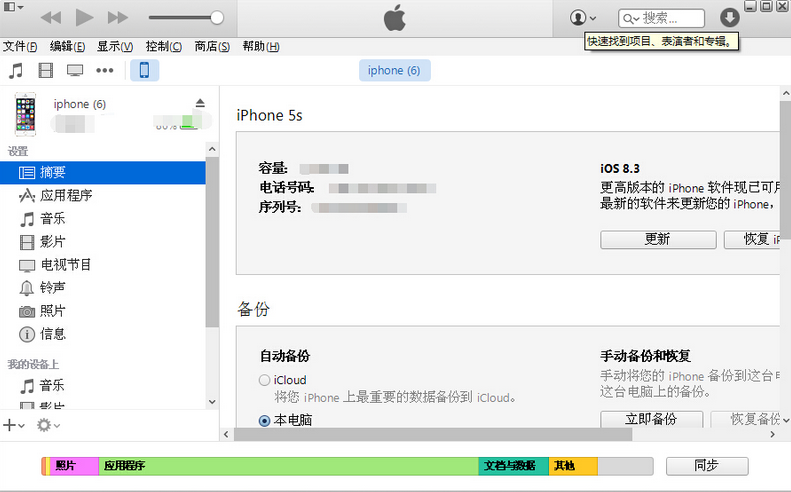Viewport: 791px width, 492px height.
Task: Switch to the Movies library icon
Action: (46, 70)
